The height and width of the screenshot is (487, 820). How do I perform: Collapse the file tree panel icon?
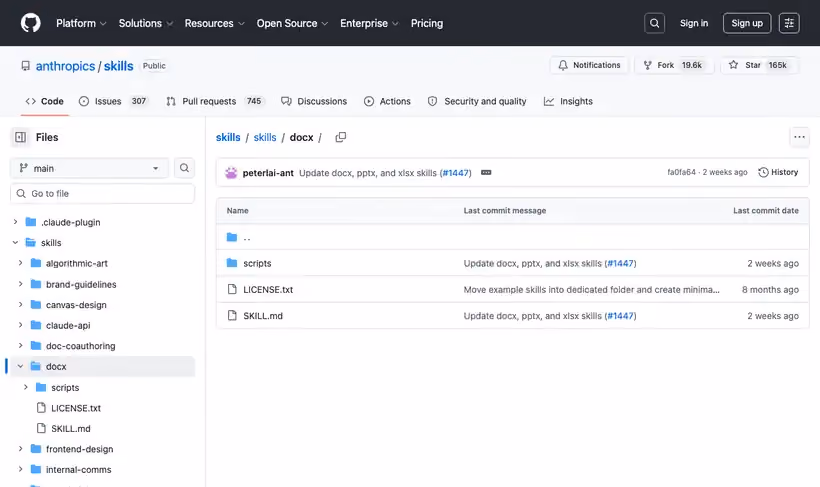(20, 137)
